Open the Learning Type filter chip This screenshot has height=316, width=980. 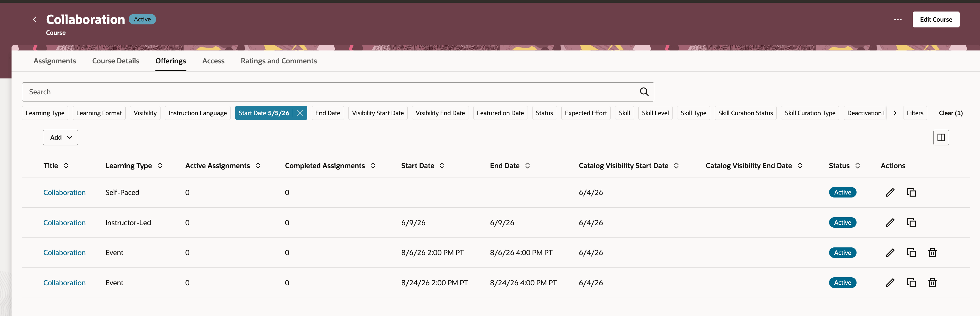(45, 113)
